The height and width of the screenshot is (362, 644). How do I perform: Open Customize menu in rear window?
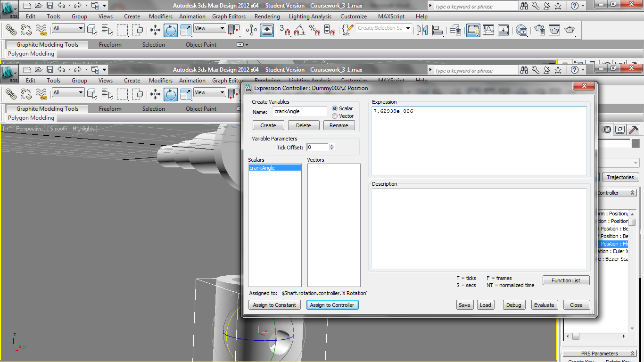coord(354,16)
